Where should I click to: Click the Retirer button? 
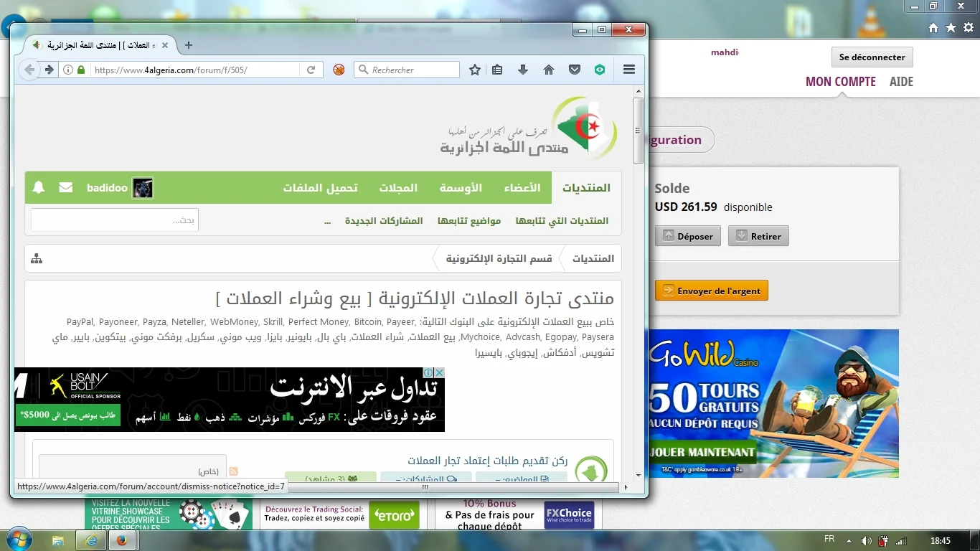click(758, 236)
